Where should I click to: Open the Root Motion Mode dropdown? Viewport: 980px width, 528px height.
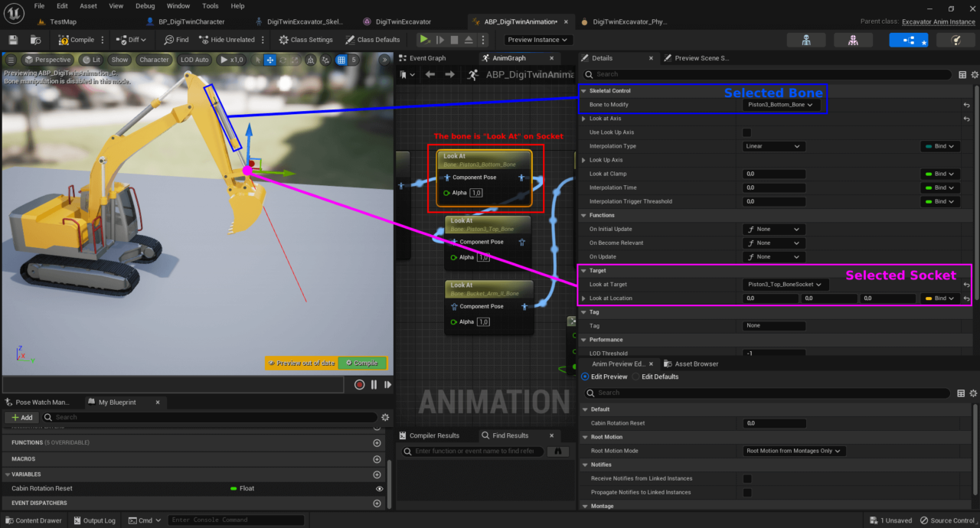coord(793,451)
